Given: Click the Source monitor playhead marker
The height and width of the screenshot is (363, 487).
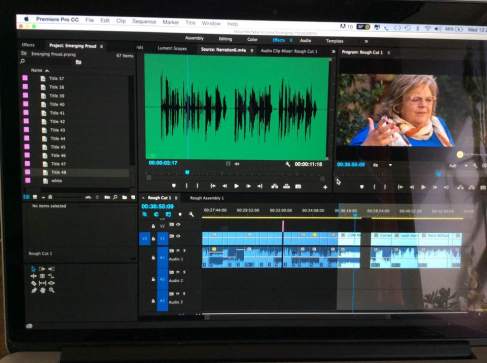Looking at the screenshot, I should pos(187,172).
